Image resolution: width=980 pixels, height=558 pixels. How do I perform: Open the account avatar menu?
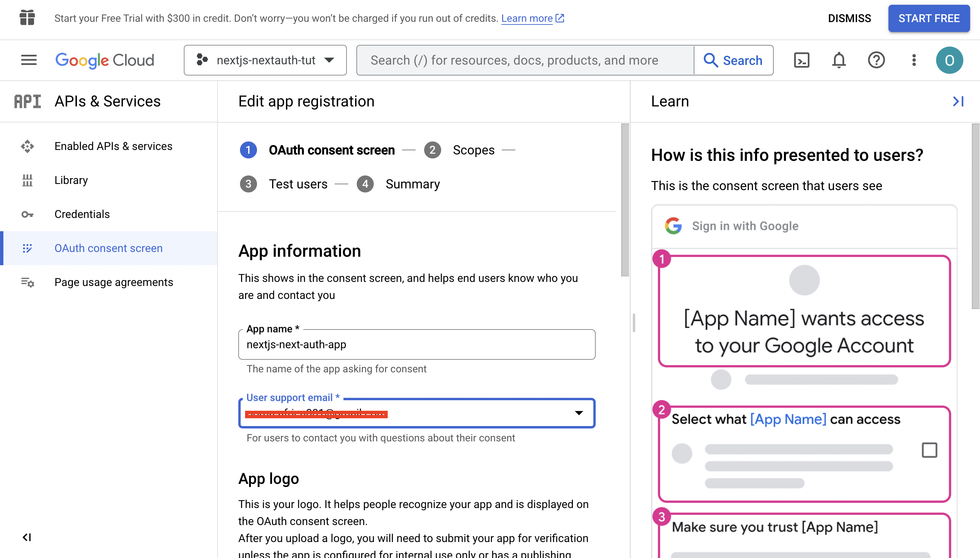click(x=949, y=60)
